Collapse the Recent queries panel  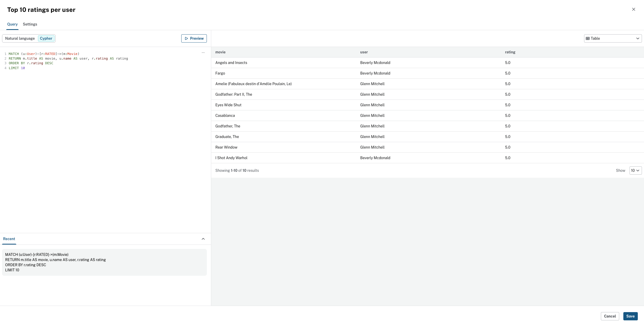pos(203,239)
